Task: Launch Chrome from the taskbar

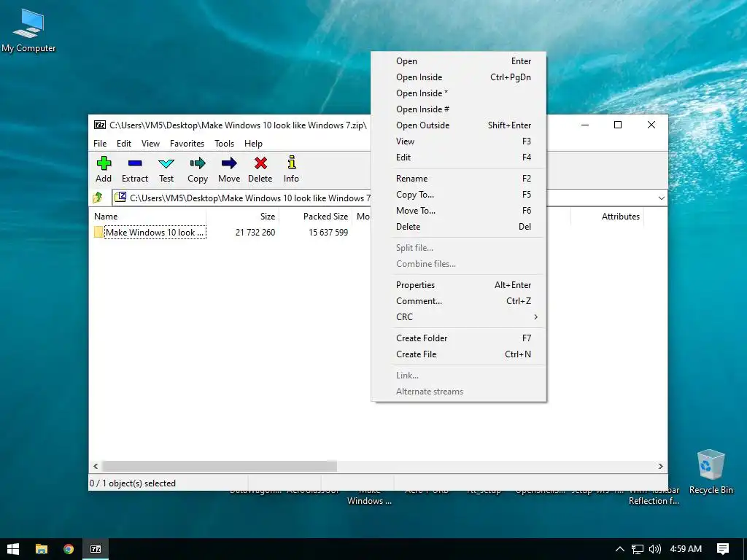Action: [x=69, y=549]
